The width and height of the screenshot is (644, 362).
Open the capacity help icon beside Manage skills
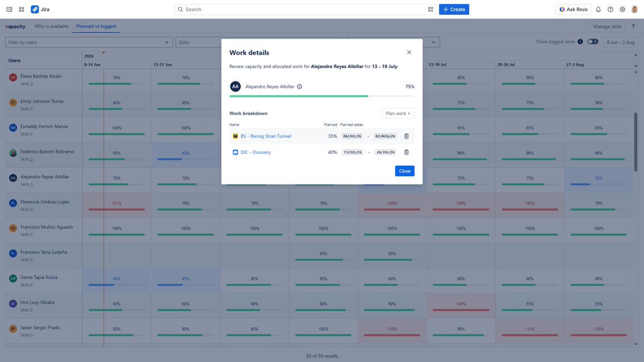coord(633,26)
